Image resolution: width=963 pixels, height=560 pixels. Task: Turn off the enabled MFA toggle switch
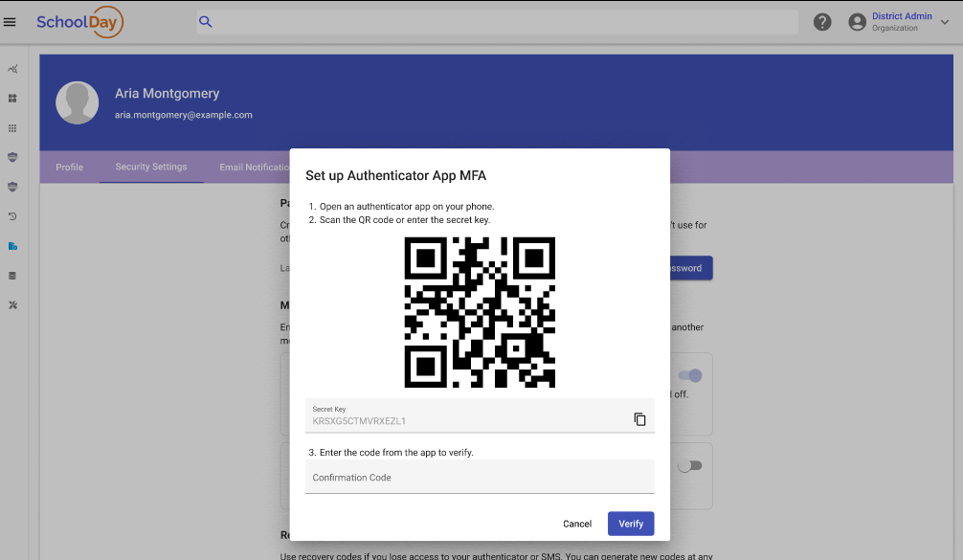(689, 375)
